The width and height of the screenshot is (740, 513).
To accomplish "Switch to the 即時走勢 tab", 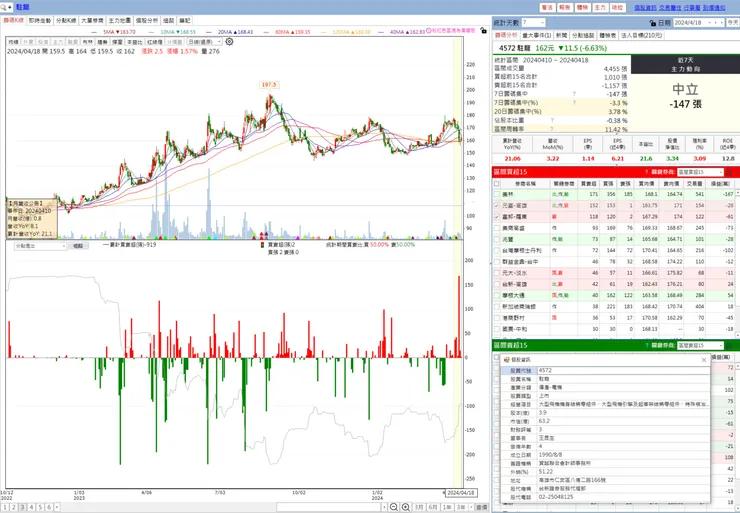I will [40, 21].
